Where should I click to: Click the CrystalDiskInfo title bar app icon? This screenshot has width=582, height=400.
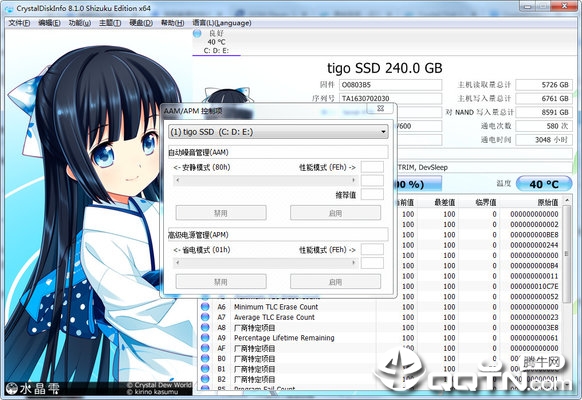pos(9,8)
